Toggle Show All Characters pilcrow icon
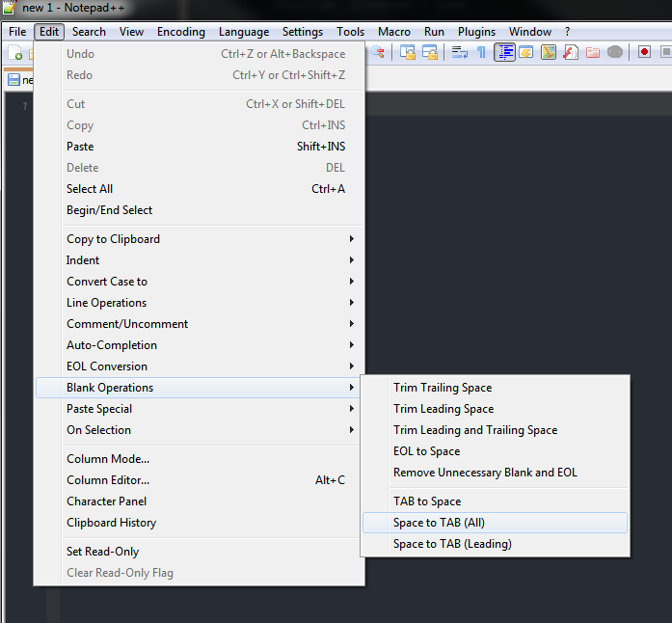Viewport: 672px width, 623px height. 482,52
